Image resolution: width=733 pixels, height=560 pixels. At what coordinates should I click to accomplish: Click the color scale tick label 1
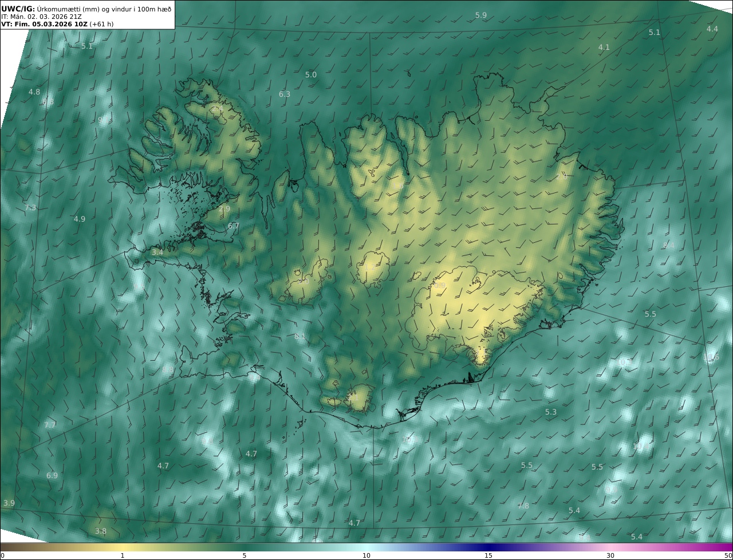coord(123,555)
